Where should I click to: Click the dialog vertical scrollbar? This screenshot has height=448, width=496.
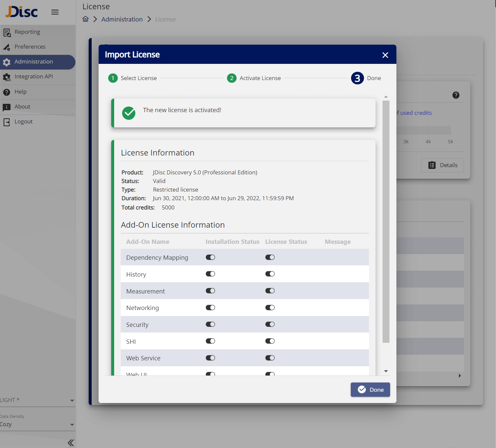coord(386,222)
